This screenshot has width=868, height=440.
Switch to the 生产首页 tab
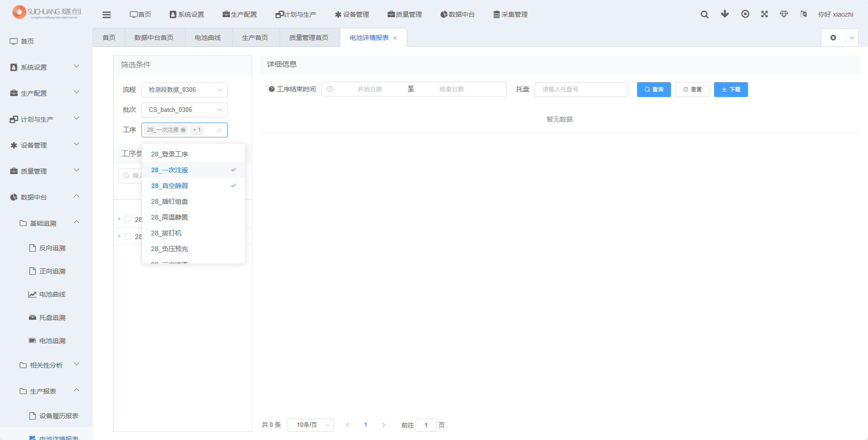point(255,38)
